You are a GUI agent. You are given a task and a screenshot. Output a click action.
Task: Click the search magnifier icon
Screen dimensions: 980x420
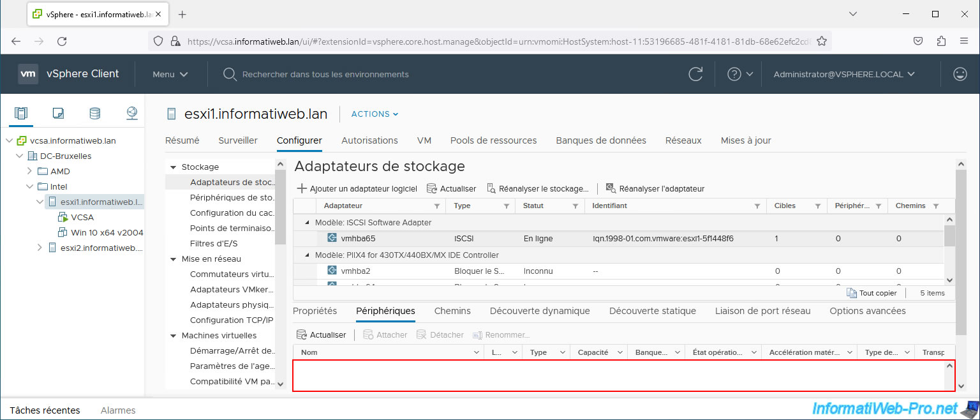tap(230, 75)
